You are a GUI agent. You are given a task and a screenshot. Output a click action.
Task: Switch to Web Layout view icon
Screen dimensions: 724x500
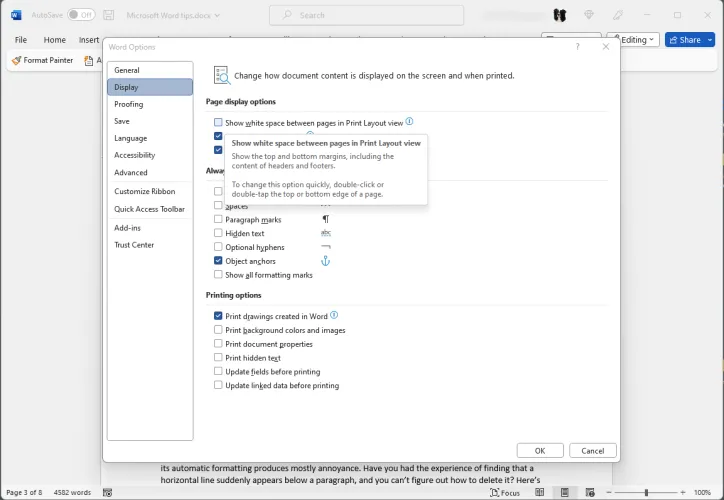[x=592, y=493]
